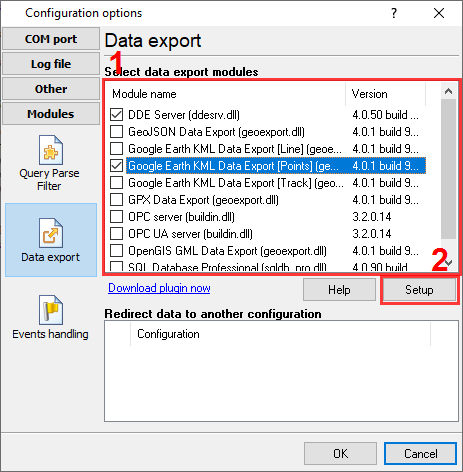This screenshot has height=472, width=463.
Task: Click the module list scrollbar thumb
Action: coord(448,169)
